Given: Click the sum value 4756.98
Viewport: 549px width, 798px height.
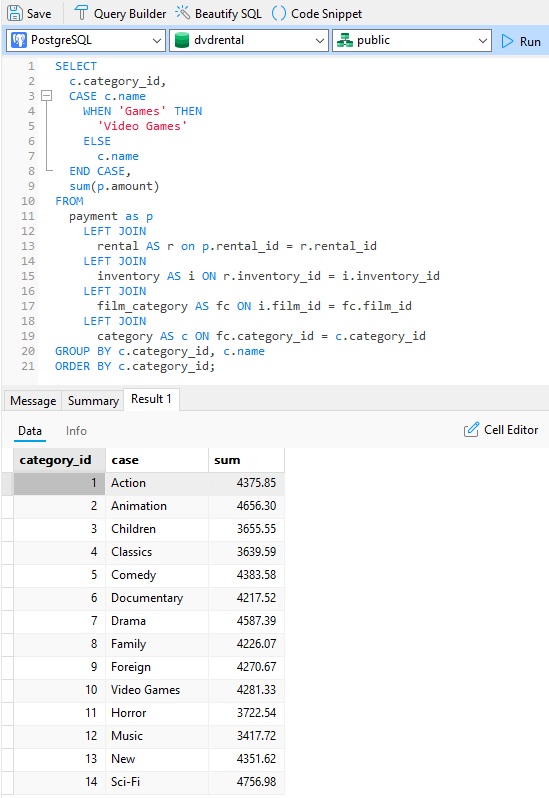Looking at the screenshot, I should 246,782.
